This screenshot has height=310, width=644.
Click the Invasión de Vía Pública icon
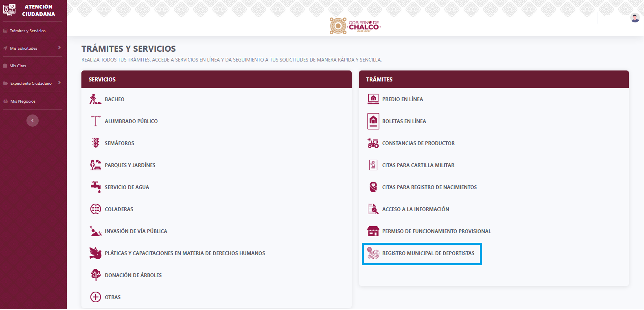pyautogui.click(x=96, y=231)
